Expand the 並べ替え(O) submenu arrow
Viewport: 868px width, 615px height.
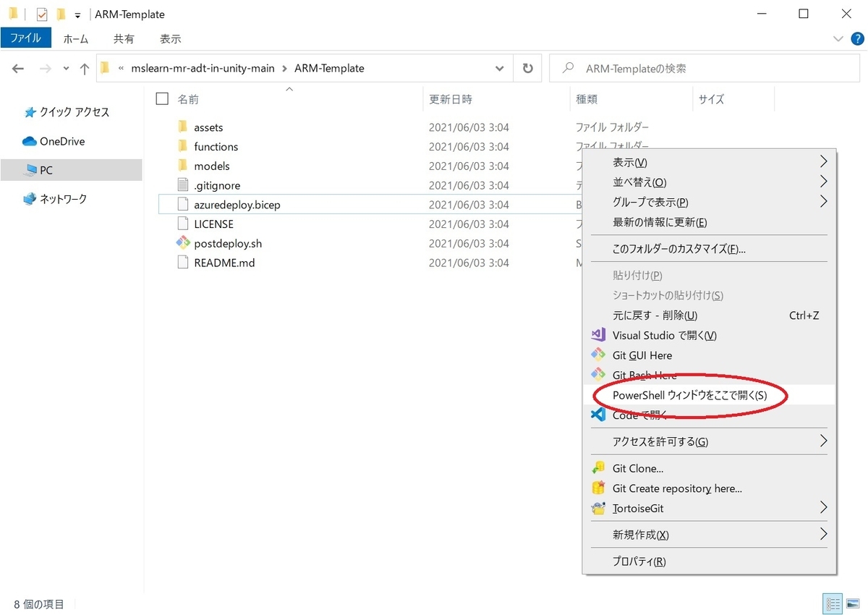tap(823, 182)
